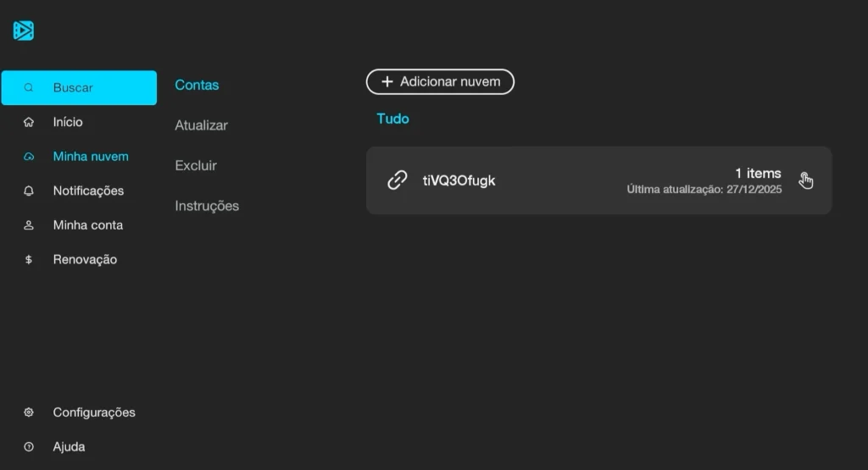
Task: Select the Buscar search field
Action: pyautogui.click(x=79, y=87)
